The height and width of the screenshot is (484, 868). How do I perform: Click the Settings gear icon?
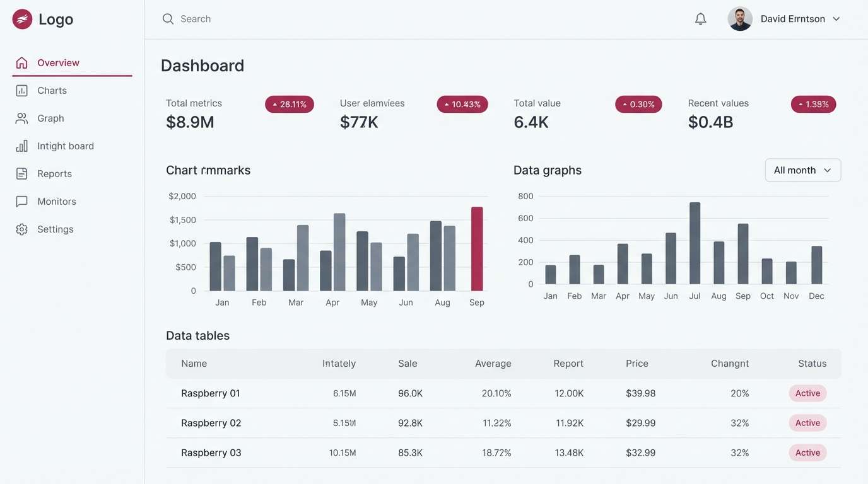coord(21,229)
